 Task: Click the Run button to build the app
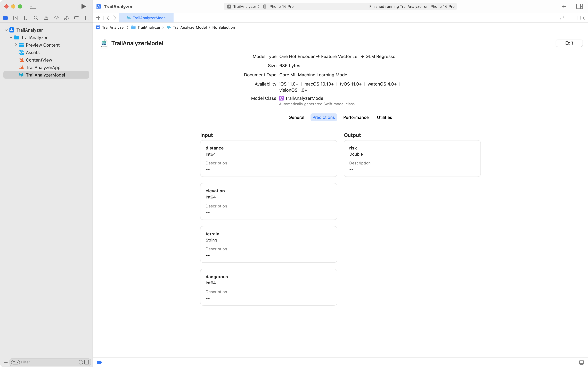pos(83,6)
